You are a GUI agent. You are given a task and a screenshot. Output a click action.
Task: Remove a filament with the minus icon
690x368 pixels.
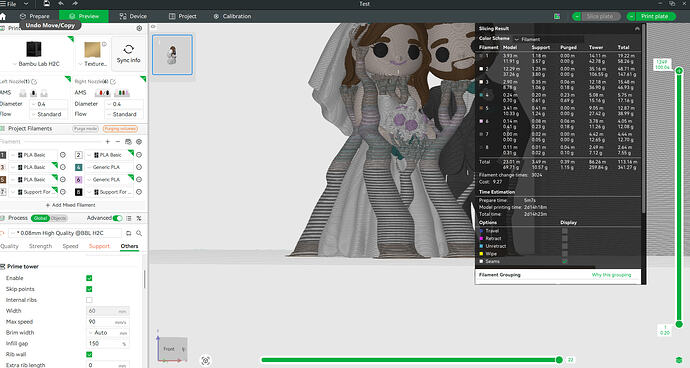[117, 142]
